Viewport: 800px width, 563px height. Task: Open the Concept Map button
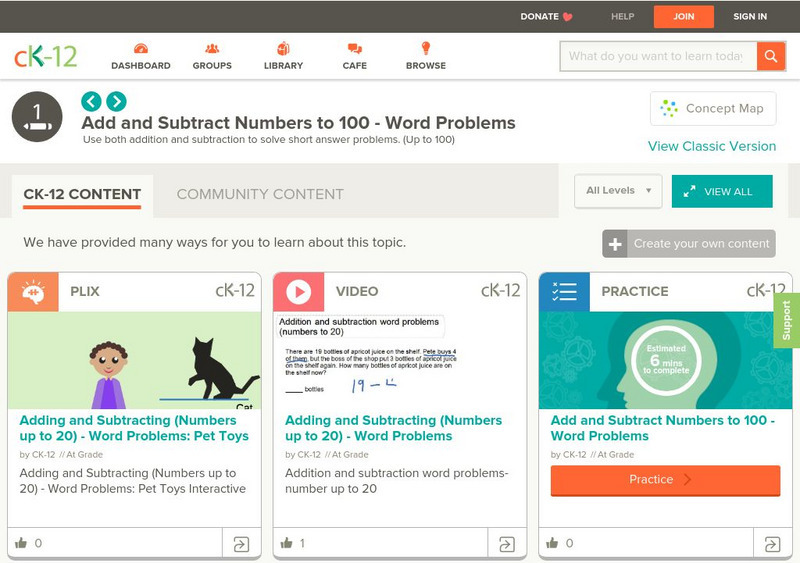tap(713, 108)
